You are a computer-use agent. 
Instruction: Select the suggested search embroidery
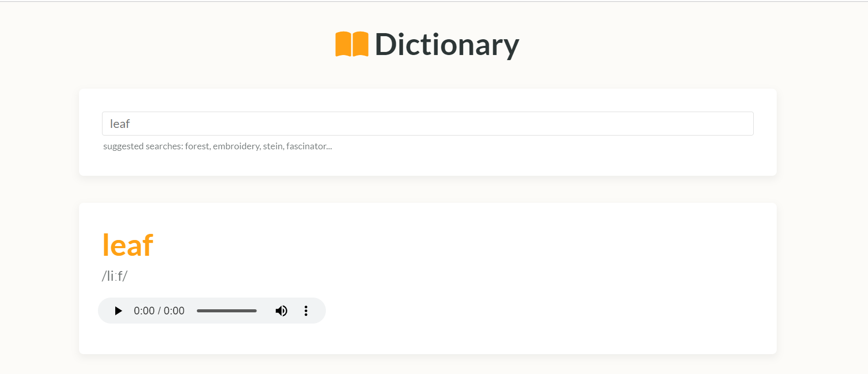coord(237,146)
